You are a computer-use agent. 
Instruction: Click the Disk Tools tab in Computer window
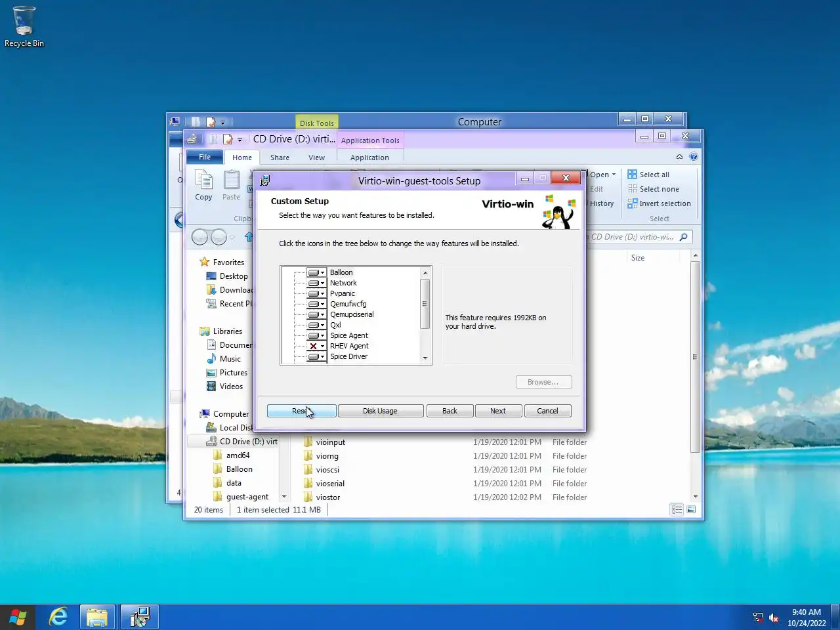coord(316,123)
